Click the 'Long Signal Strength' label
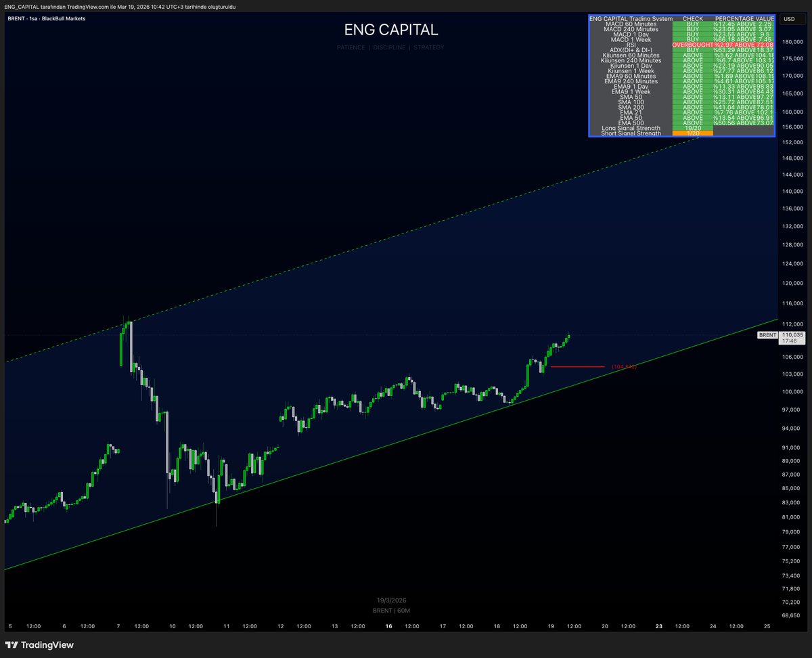 click(x=631, y=128)
